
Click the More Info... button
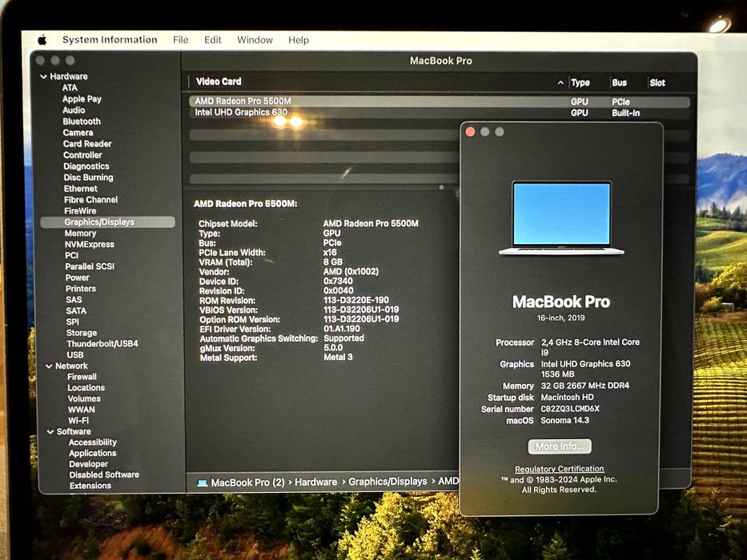pos(560,446)
